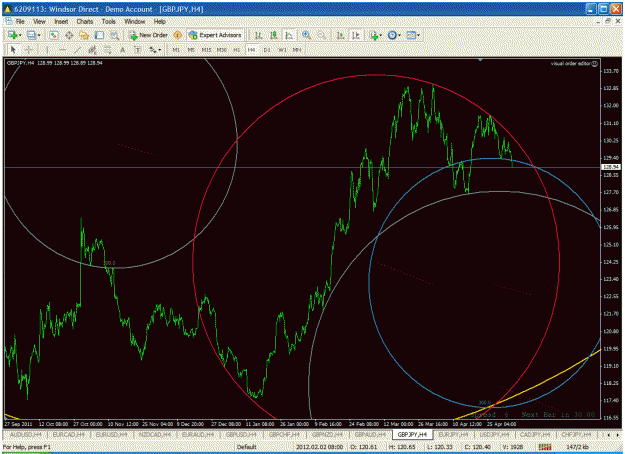Click the Indicators list icon
Viewport: 625px width, 454px height.
pos(373,35)
